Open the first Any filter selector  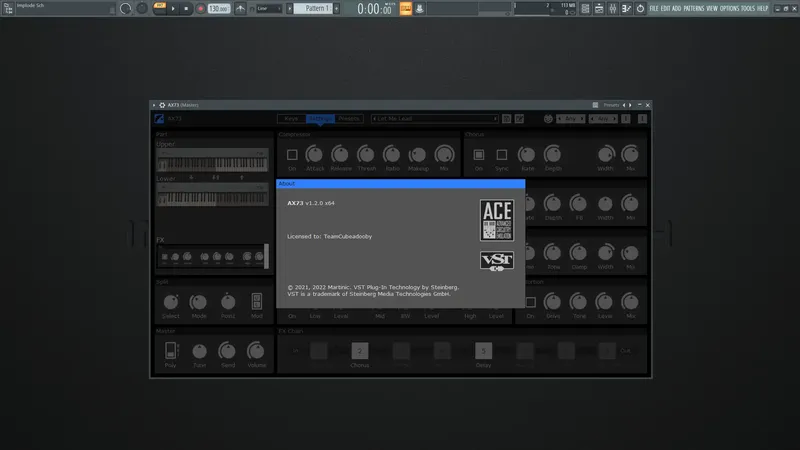tap(570, 119)
